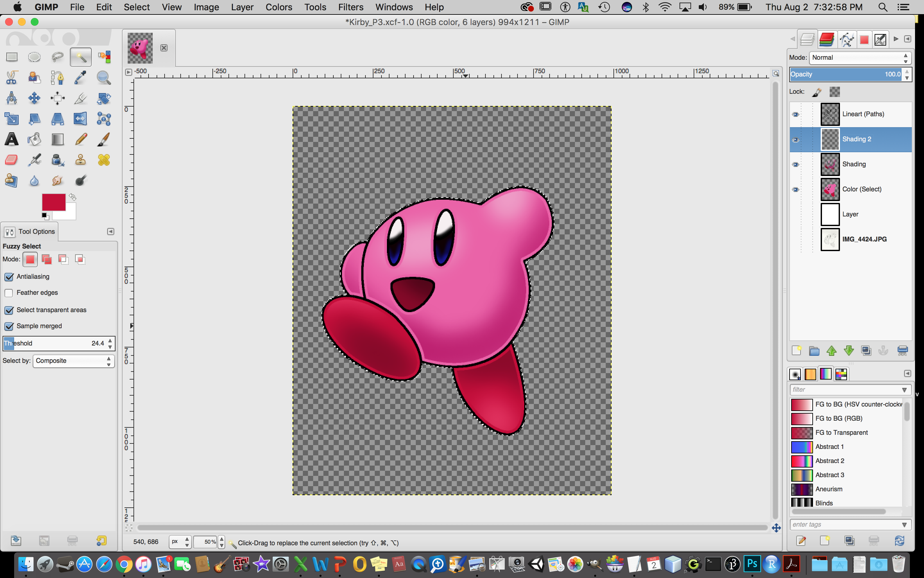This screenshot has width=924, height=578.
Task: Switch to the Paths tab
Action: 847,39
